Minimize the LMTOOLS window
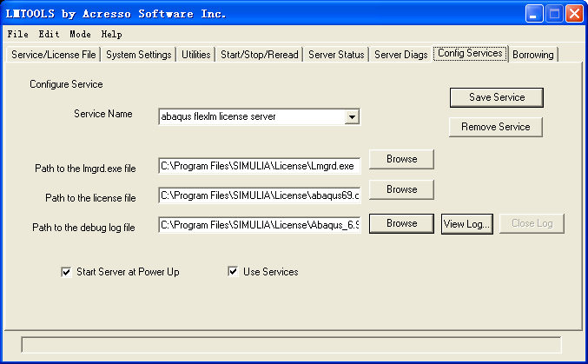588x364 pixels. (534, 14)
